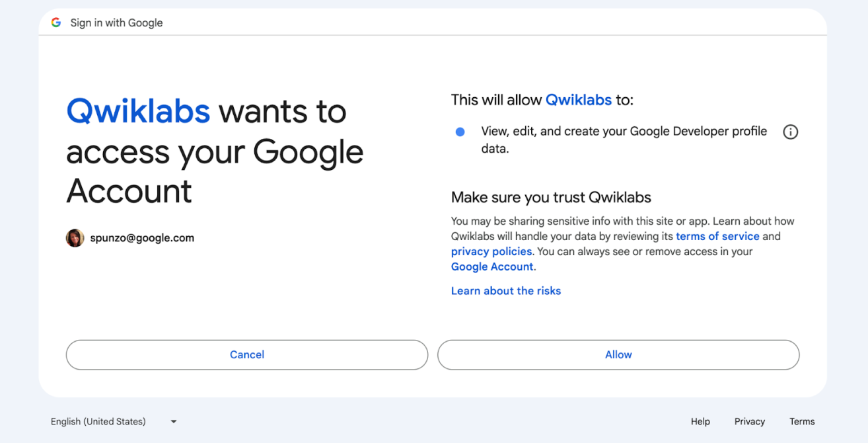
Task: Click the dropdown arrow next to language selector
Action: click(172, 421)
